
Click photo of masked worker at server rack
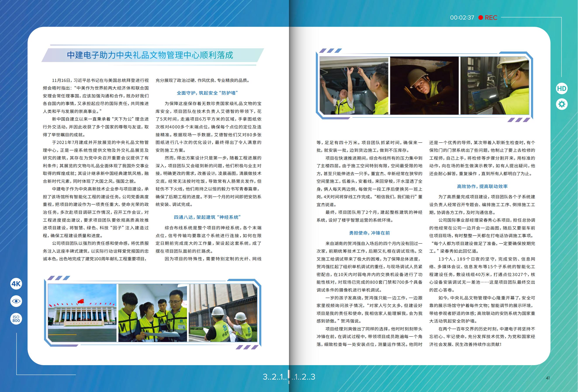495,86
